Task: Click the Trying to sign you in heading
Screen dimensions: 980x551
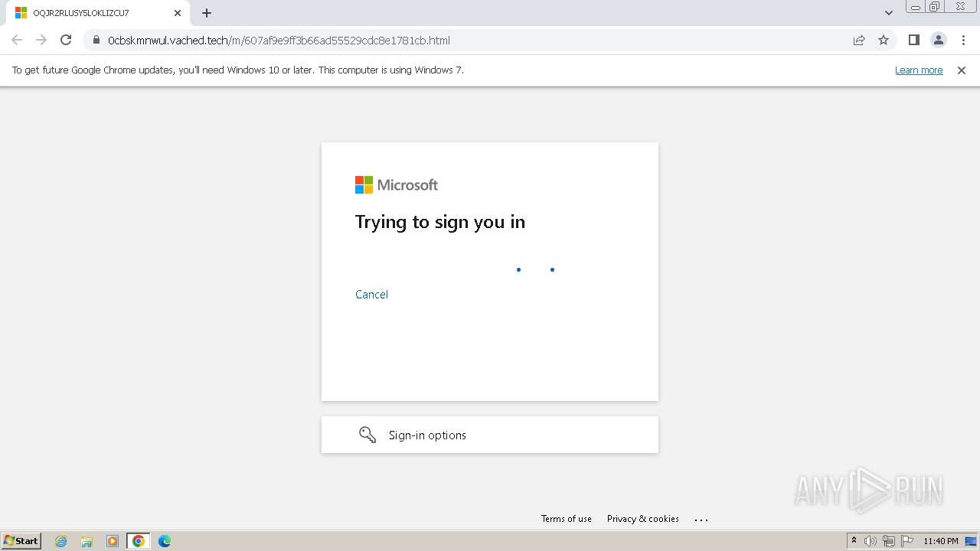Action: pyautogui.click(x=440, y=222)
